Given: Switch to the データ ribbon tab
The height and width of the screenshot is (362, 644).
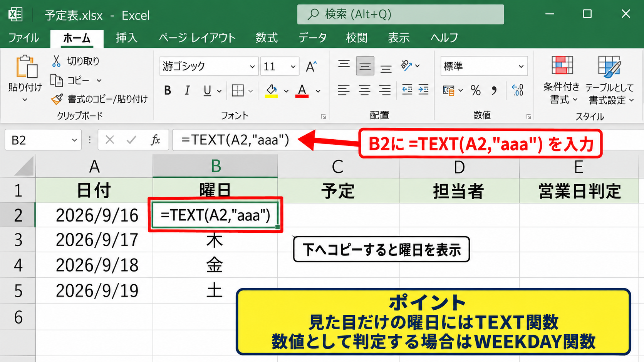Looking at the screenshot, I should click(x=312, y=38).
